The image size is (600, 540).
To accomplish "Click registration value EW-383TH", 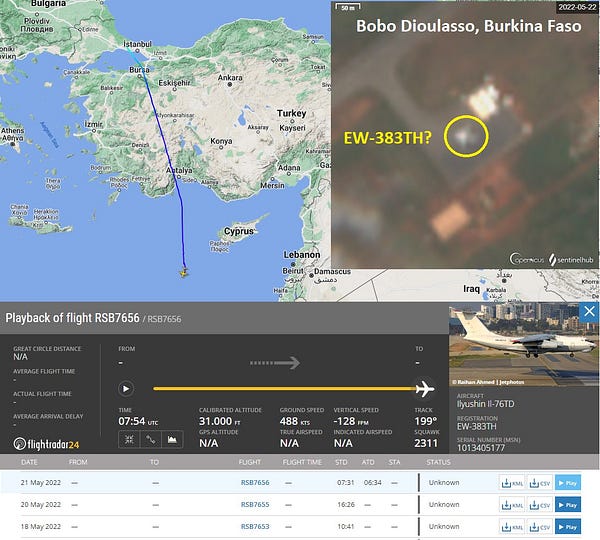I will pyautogui.click(x=477, y=426).
